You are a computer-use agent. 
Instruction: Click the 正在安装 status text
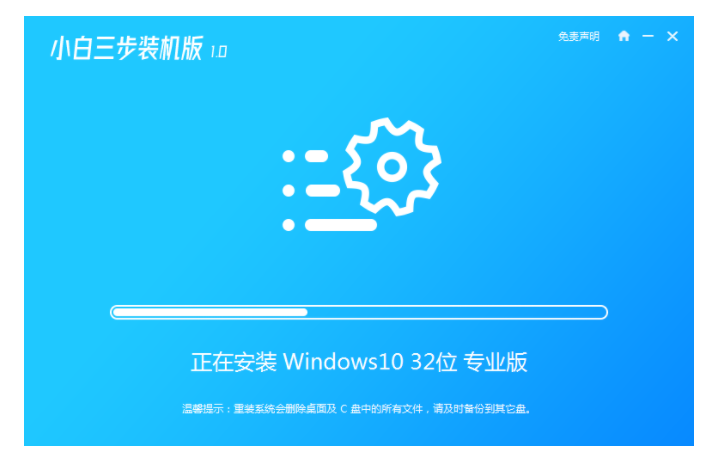click(x=234, y=362)
